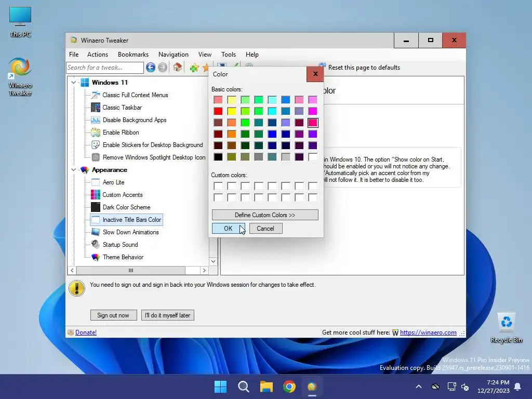Image resolution: width=532 pixels, height=399 pixels.
Task: Click the grey Forward navigation arrow
Action: point(163,68)
